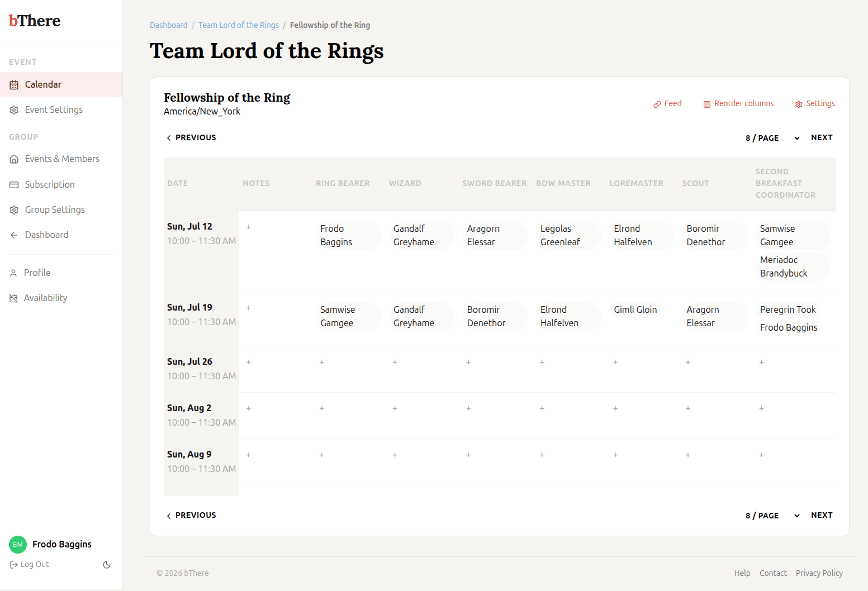
Task: Add note for Sun, Aug 2
Action: [249, 408]
